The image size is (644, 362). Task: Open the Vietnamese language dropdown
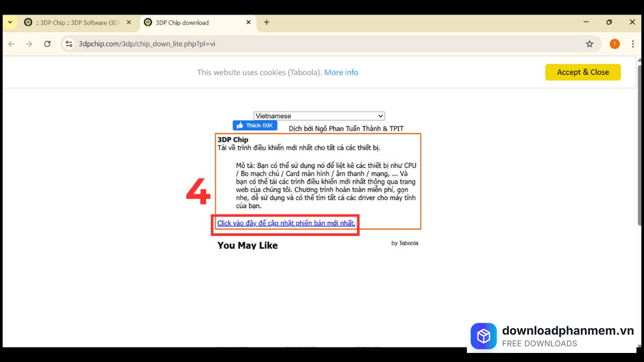(x=319, y=116)
